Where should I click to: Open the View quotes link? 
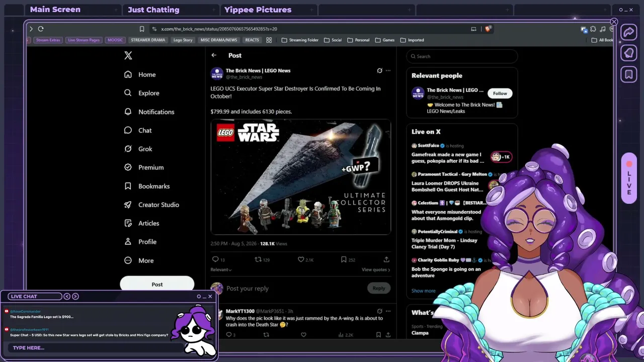click(x=376, y=270)
